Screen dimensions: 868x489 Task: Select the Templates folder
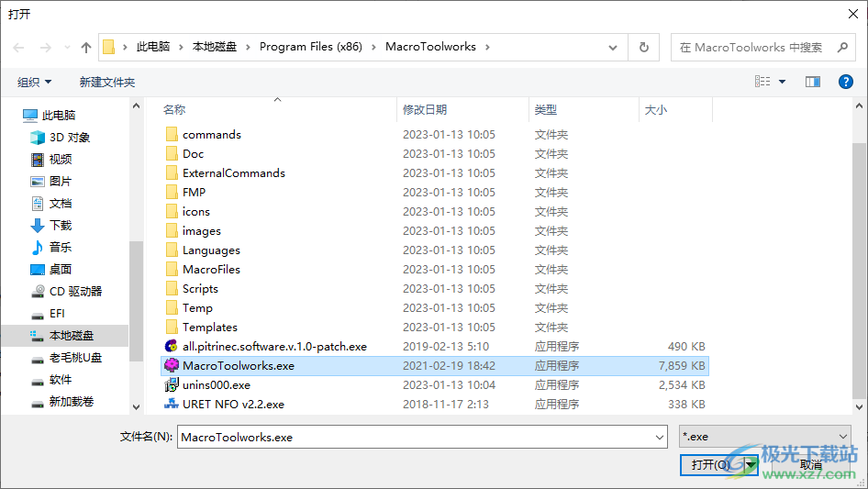click(x=210, y=328)
